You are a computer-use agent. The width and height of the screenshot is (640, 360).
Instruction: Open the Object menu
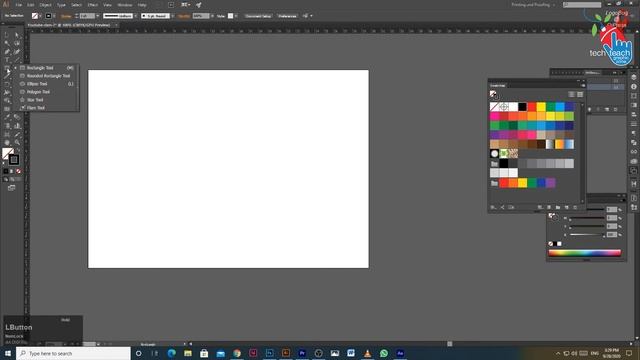point(45,5)
